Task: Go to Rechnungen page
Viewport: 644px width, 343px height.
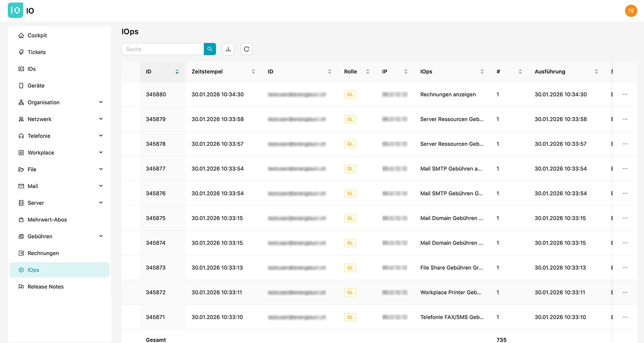Action: pyautogui.click(x=43, y=253)
